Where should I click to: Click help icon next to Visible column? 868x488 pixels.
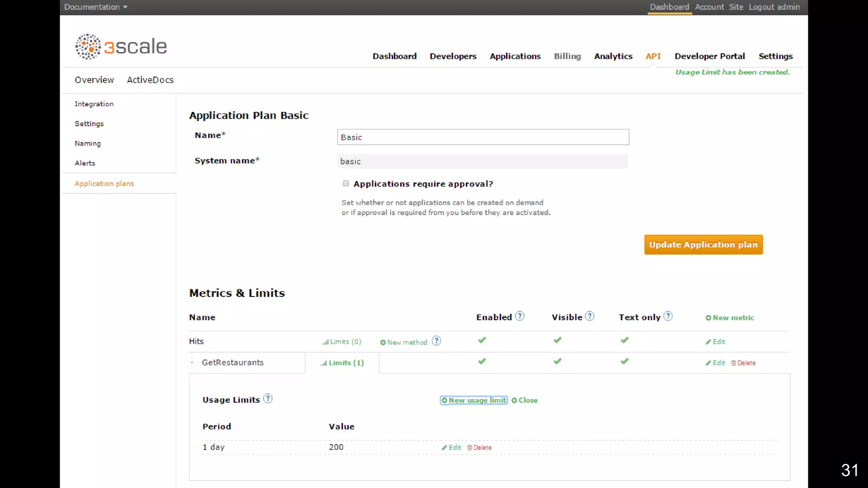coord(590,316)
